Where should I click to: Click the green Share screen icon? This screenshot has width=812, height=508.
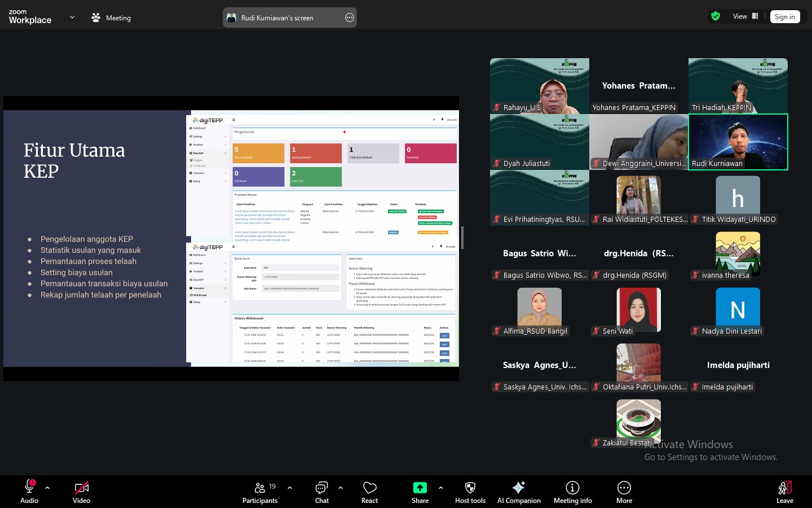click(420, 488)
